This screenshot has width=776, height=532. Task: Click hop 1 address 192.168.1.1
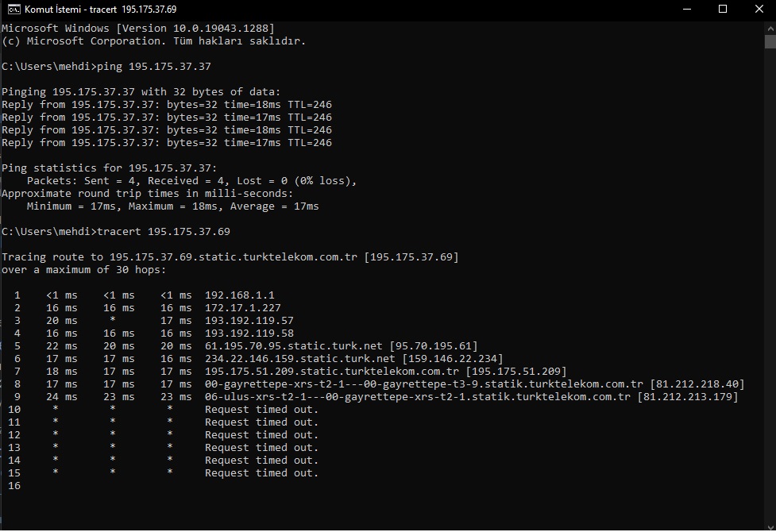pyautogui.click(x=240, y=295)
